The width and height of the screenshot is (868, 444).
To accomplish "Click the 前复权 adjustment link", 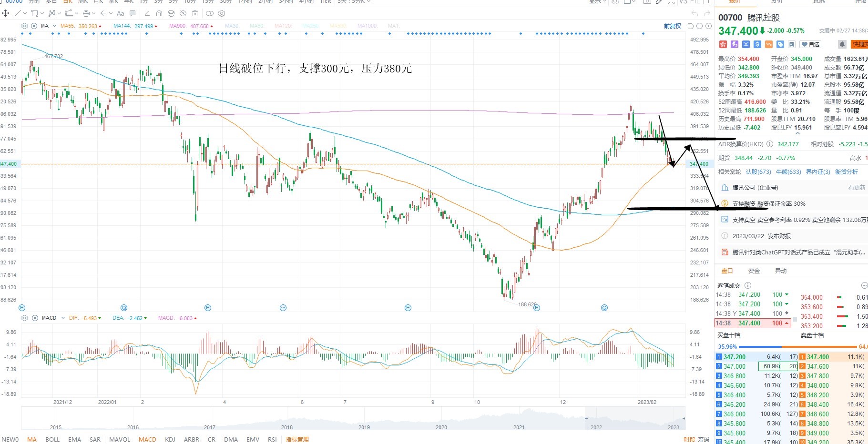I will tap(673, 26).
